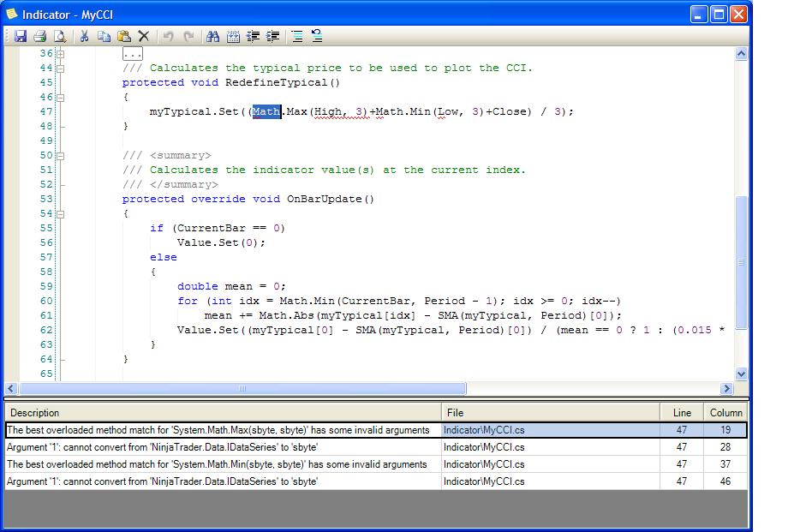Screen dimensions: 794x532
Task: Click 'CurrentBar' in the if statement on line 55
Action: point(212,228)
